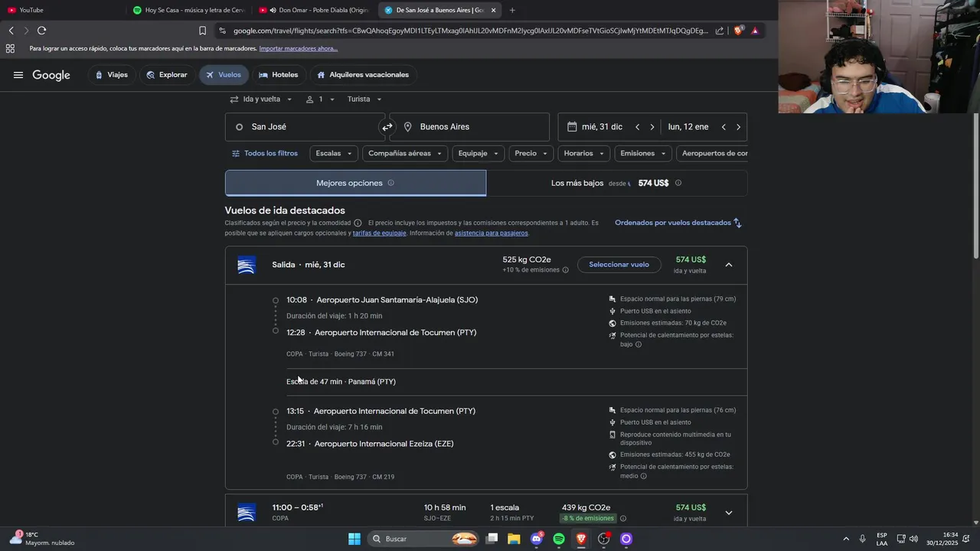Collapse the expanded 574 US$ COPA flight details

tap(729, 265)
